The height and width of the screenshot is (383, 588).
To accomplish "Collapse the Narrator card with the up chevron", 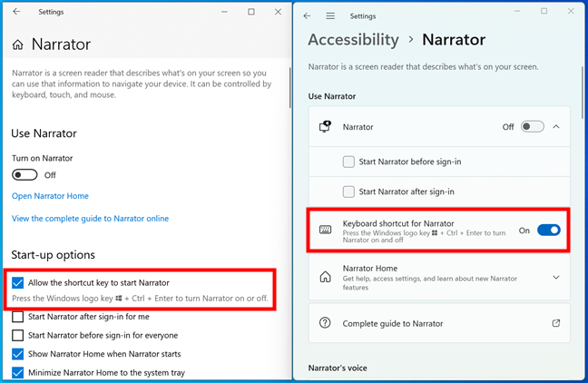I will (x=556, y=127).
